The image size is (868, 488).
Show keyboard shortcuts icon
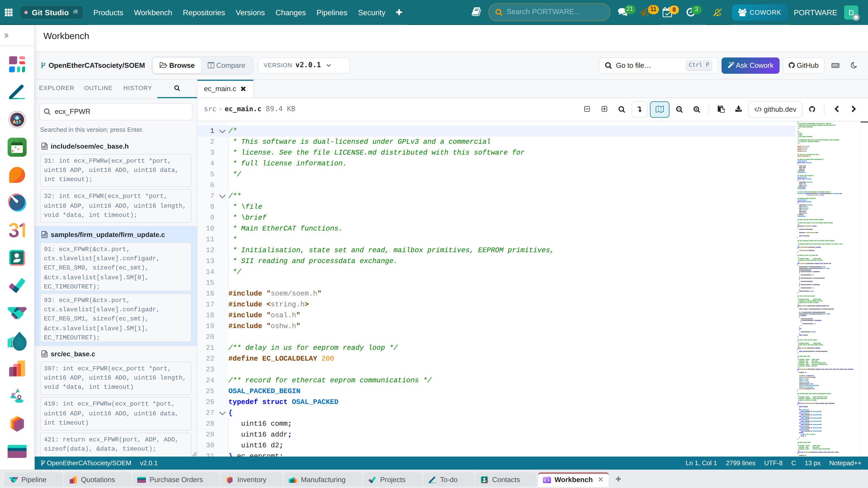(835, 65)
